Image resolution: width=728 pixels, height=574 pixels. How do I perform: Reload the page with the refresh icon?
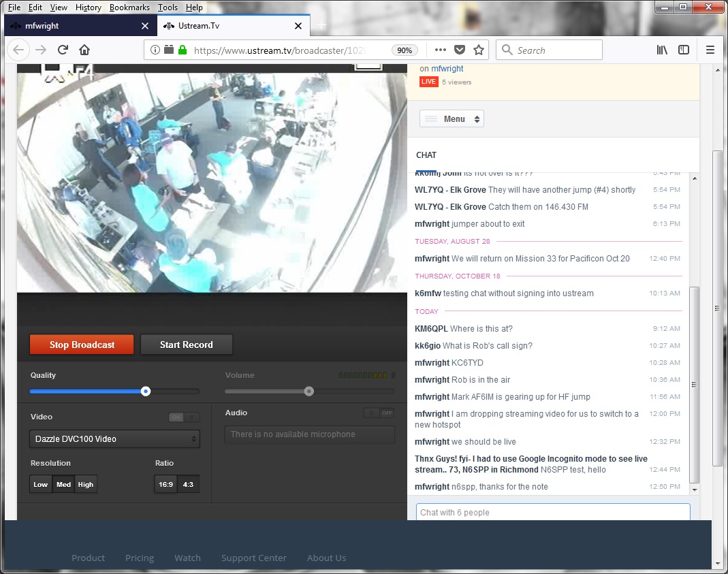[x=63, y=50]
